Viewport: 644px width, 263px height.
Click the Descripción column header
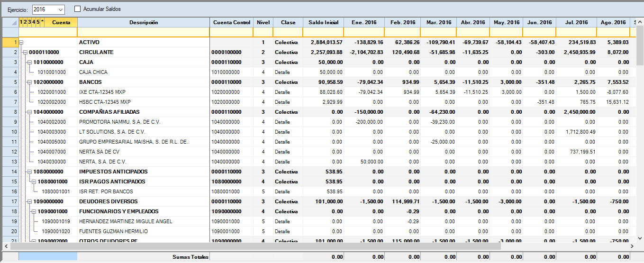pos(143,22)
